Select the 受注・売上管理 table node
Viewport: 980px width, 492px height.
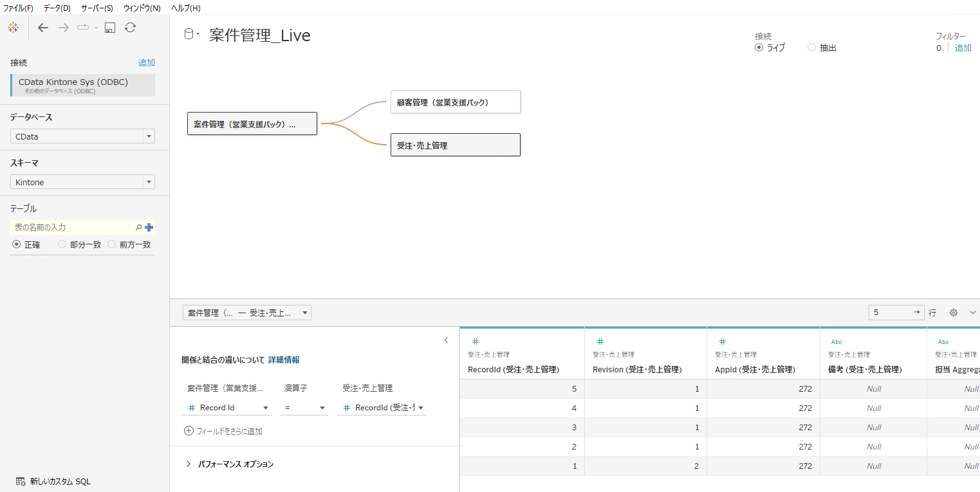tap(456, 145)
